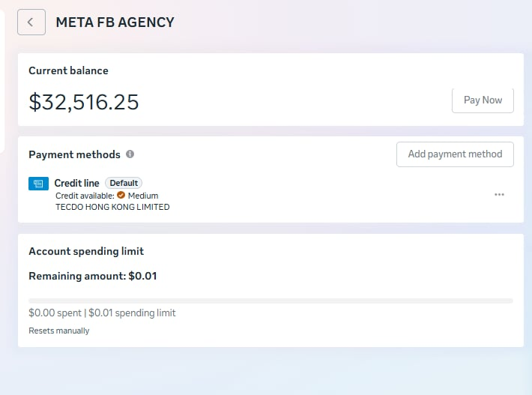Viewport: 532px width, 395px height.
Task: Click TECDO HONG KONG LIMITED company name
Action: (112, 207)
